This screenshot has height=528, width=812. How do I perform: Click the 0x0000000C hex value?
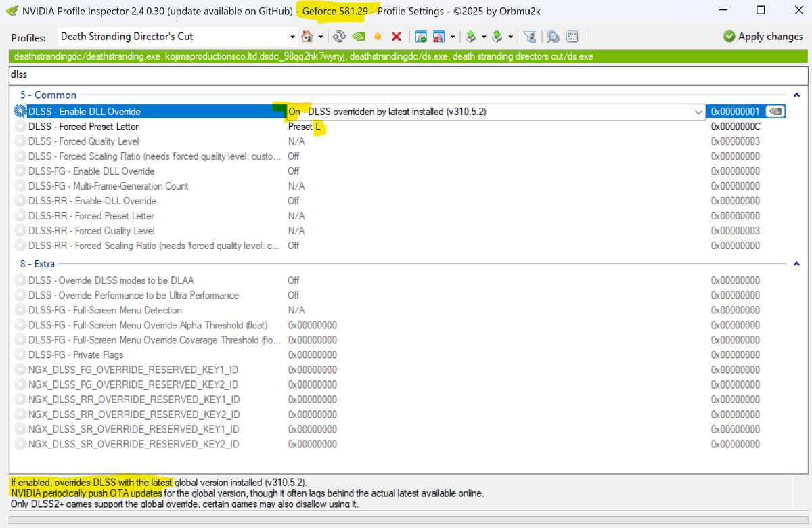[x=736, y=127]
